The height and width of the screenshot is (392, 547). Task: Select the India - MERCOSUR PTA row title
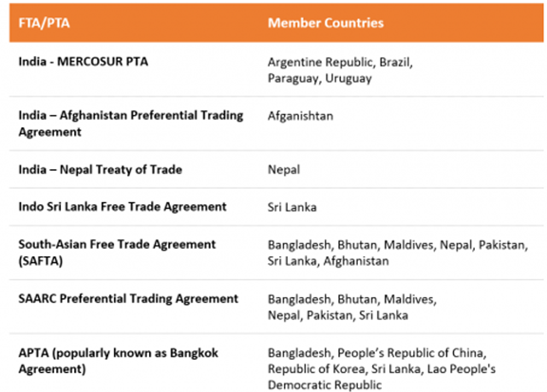pyautogui.click(x=84, y=62)
